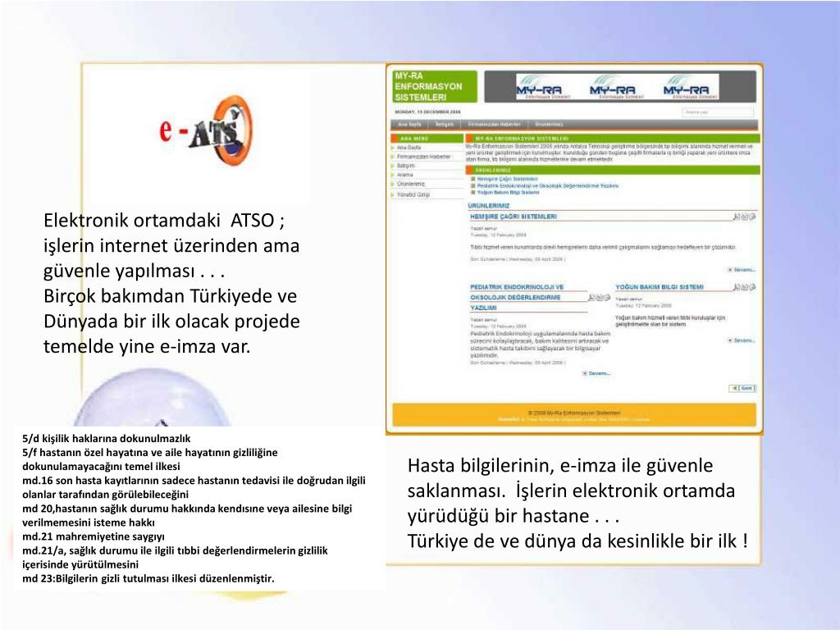The height and width of the screenshot is (630, 840).
Task: Click the e-ATS logo image
Action: pos(206,130)
